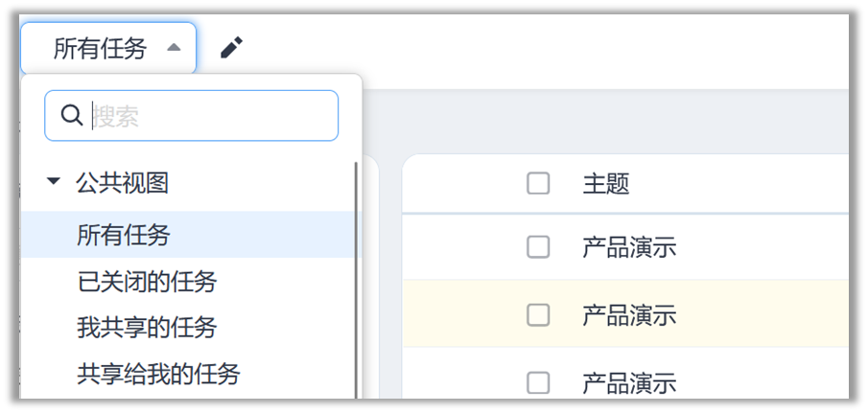Switch to the 我共享的任务 view
This screenshot has width=868, height=413.
click(x=147, y=328)
